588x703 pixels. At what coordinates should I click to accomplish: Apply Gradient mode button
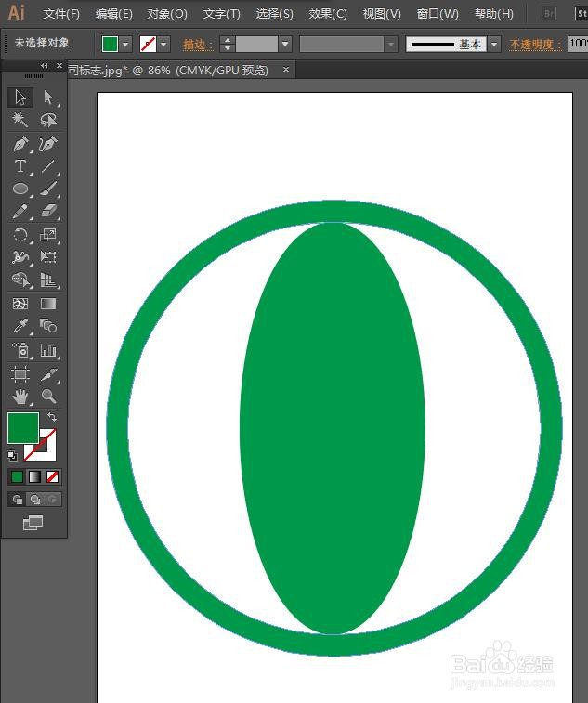34,476
